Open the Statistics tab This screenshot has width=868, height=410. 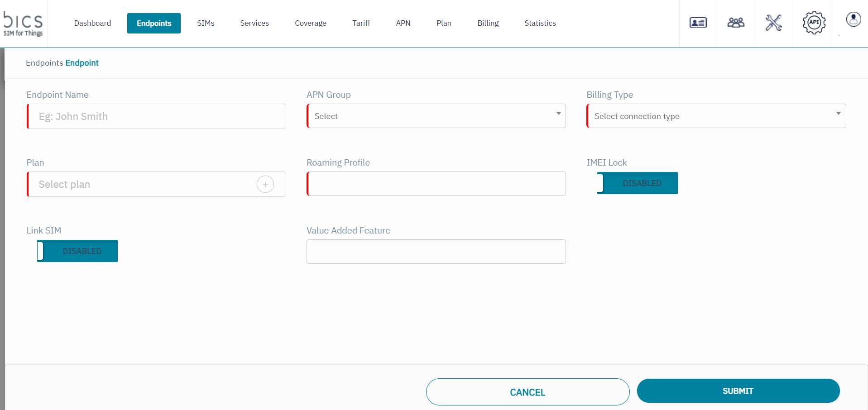(540, 23)
